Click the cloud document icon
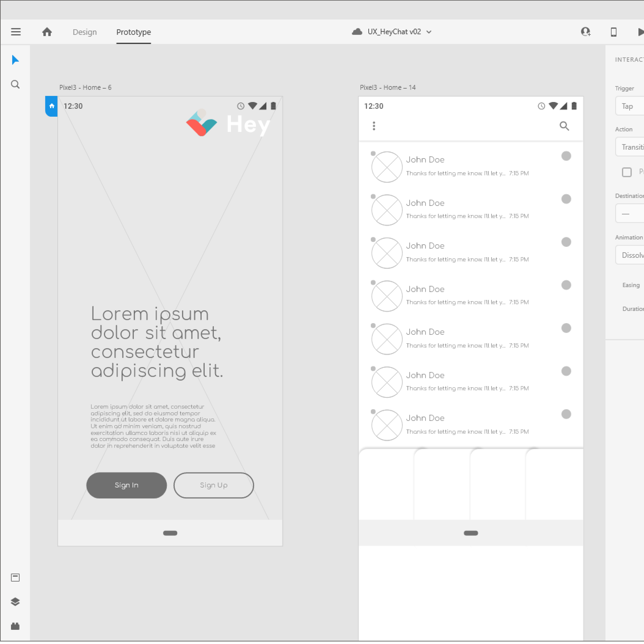 click(357, 32)
